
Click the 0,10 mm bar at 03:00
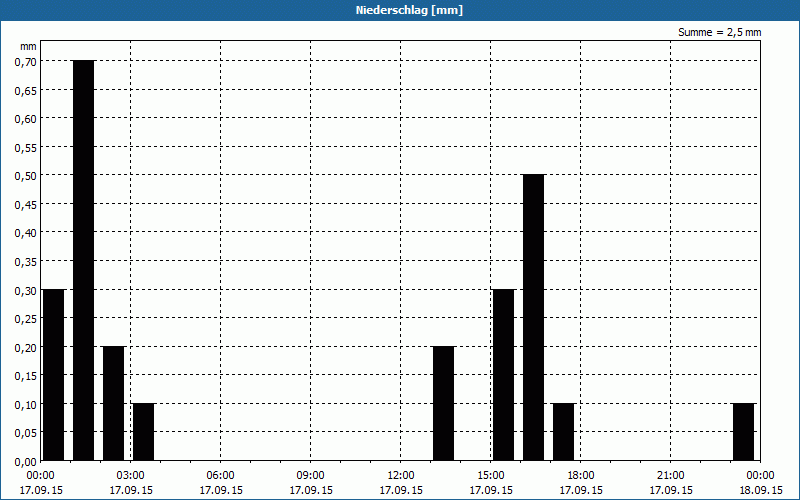tap(143, 432)
